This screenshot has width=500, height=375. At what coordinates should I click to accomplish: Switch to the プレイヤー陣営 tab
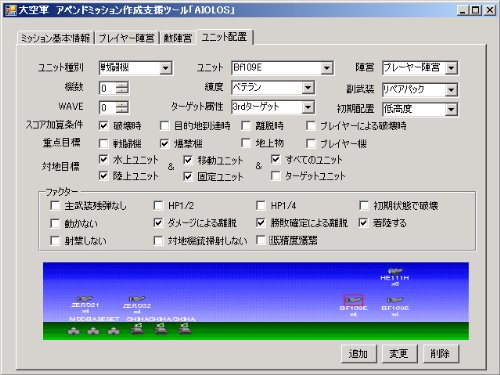point(127,38)
